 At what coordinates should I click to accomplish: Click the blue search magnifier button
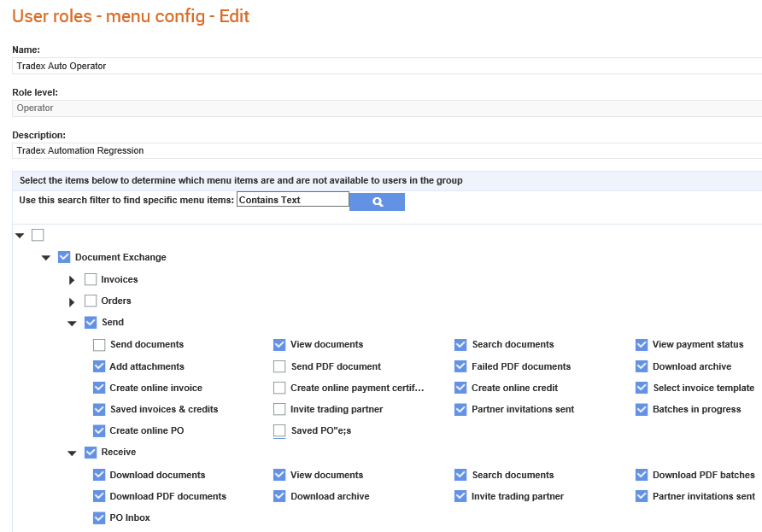pos(377,202)
